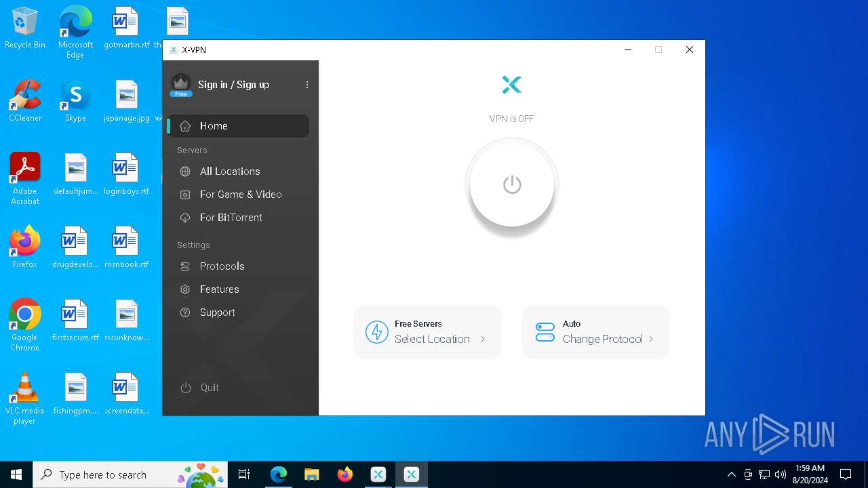
Task: Expand the Select Location chevron
Action: [x=483, y=339]
